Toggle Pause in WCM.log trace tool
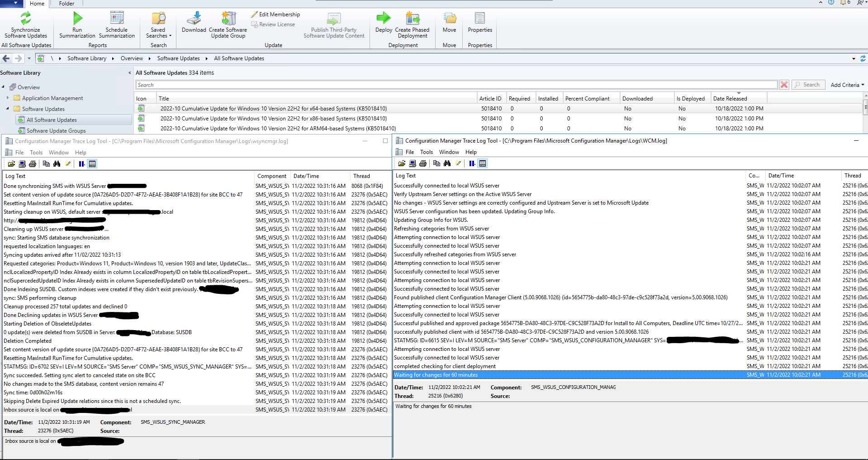868x460 pixels. click(472, 163)
